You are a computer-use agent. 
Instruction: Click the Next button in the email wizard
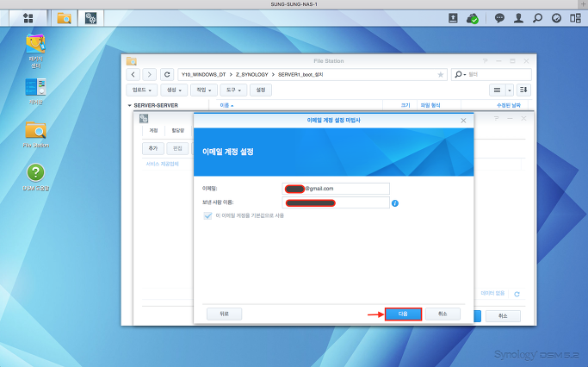(403, 314)
